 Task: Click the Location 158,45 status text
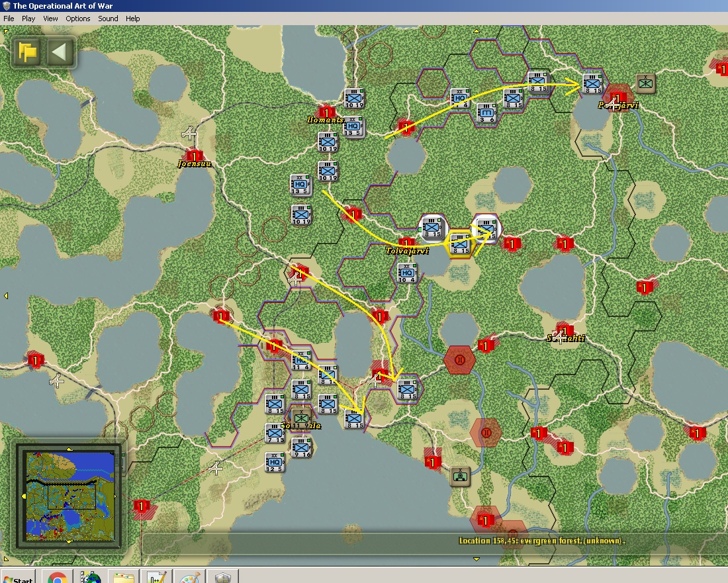(x=541, y=541)
